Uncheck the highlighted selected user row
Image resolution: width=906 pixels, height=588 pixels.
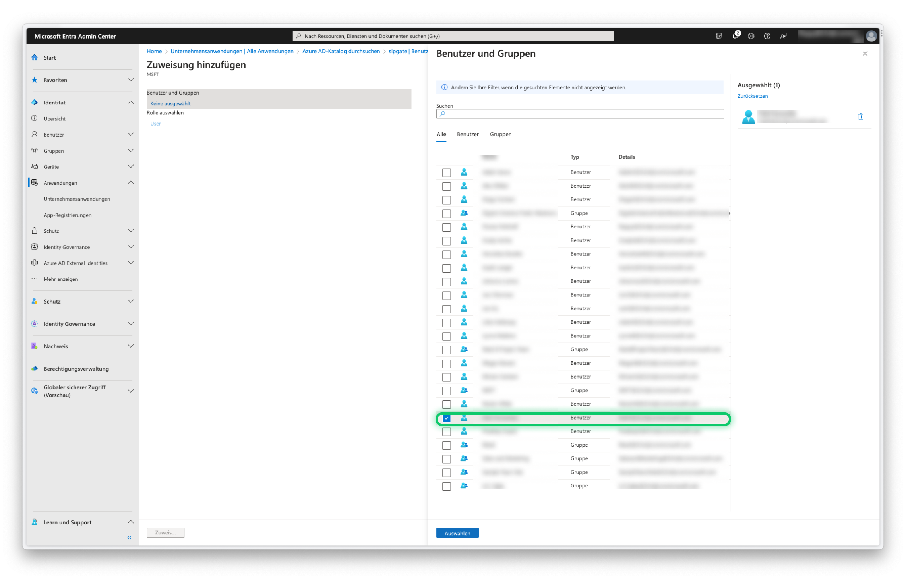[446, 418]
